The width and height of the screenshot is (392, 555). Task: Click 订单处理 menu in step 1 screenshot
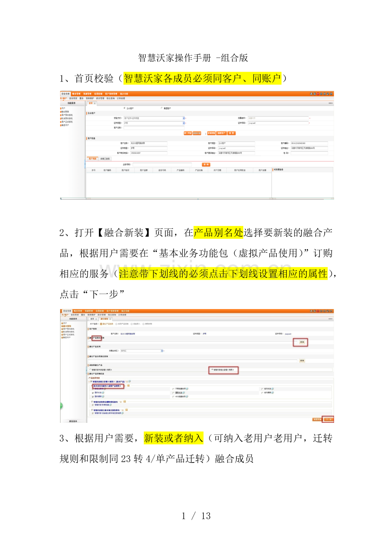pyautogui.click(x=121, y=98)
